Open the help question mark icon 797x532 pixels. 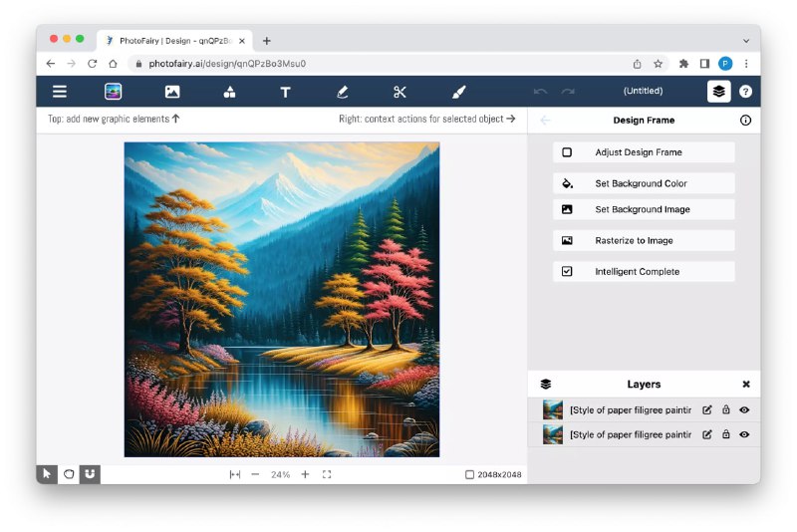point(745,92)
